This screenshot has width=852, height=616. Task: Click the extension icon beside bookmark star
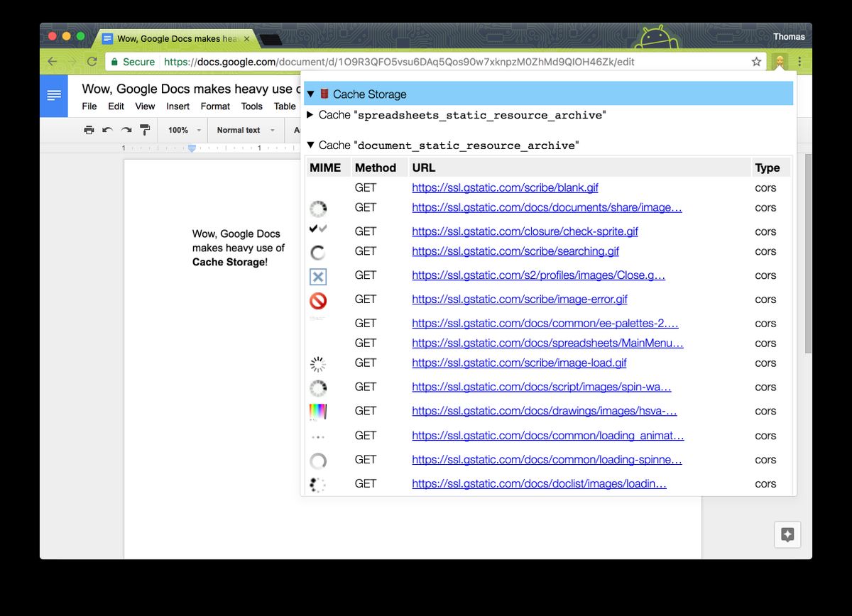pos(780,62)
